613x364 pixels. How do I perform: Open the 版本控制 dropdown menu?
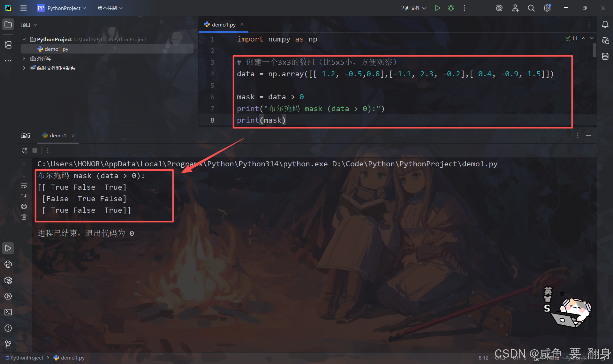coord(110,8)
